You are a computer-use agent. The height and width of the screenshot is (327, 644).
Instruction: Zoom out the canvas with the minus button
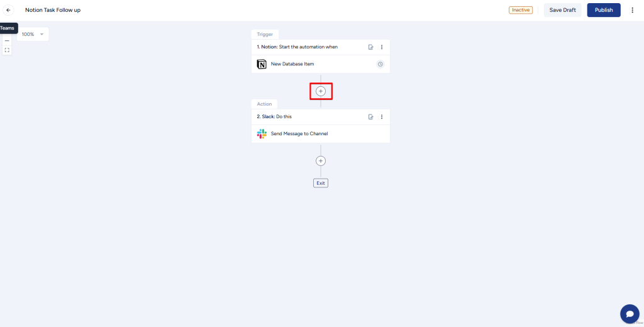[x=7, y=41]
